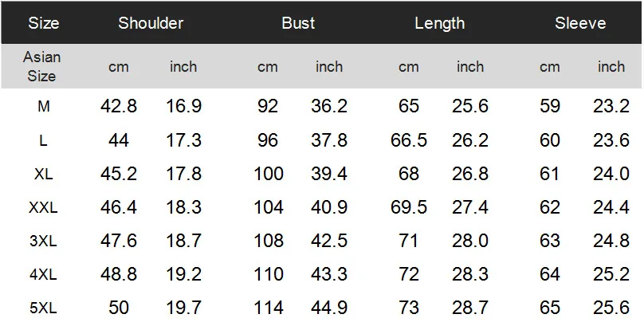This screenshot has width=644, height=326.
Task: Select the Asian Size subheader cell
Action: [x=42, y=66]
